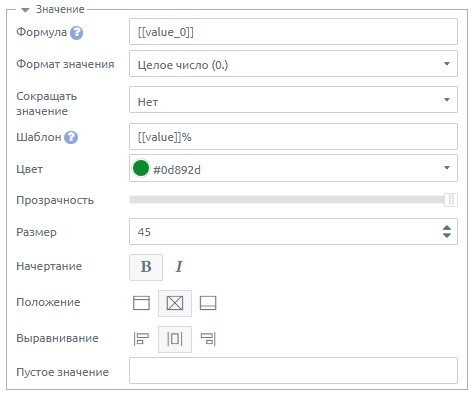The height and width of the screenshot is (395, 473).
Task: Set position to bottom icon
Action: (x=208, y=303)
